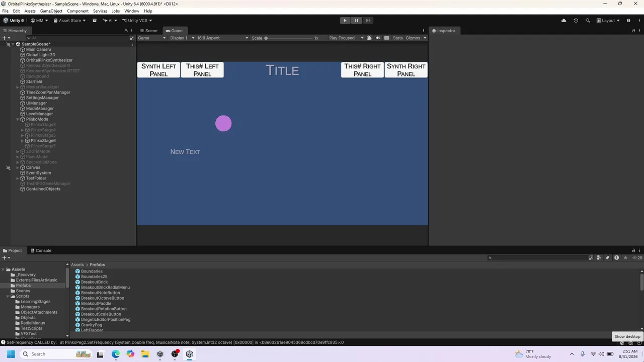Open the Unity VCS dropdown

(x=137, y=21)
